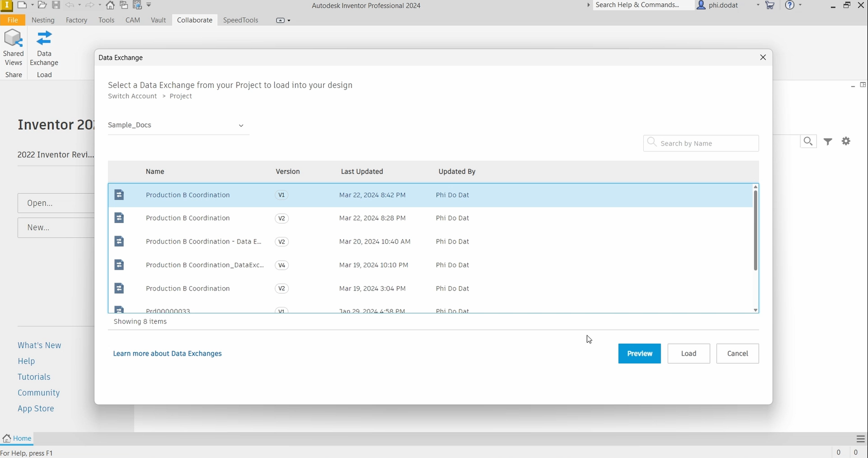868x458 pixels.
Task: Click the shopping cart icon in title bar
Action: [770, 5]
